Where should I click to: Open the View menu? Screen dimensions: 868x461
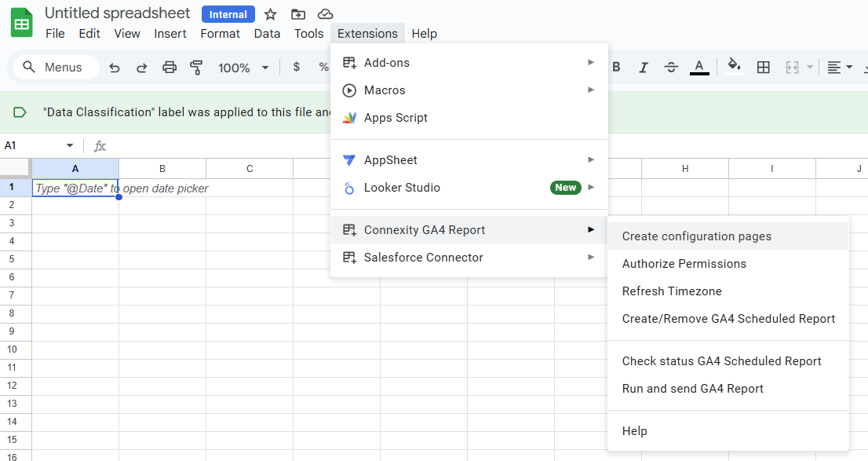(127, 34)
